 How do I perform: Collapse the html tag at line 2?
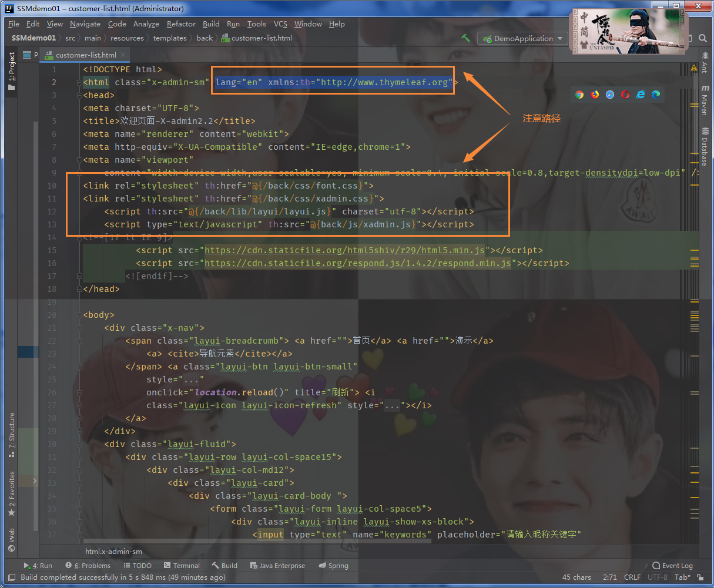81,82
